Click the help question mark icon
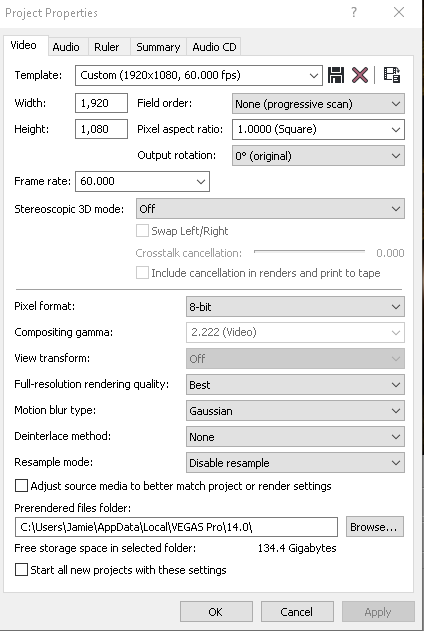Image resolution: width=424 pixels, height=631 pixels. [354, 12]
